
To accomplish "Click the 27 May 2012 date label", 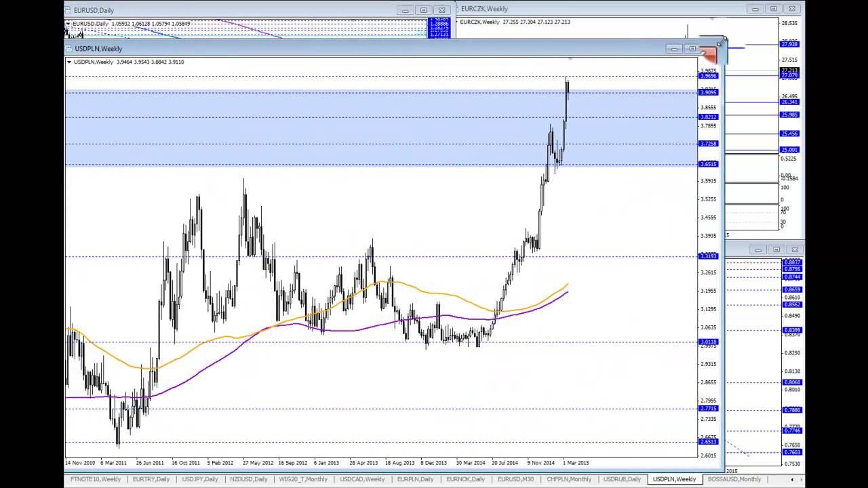I will [258, 463].
